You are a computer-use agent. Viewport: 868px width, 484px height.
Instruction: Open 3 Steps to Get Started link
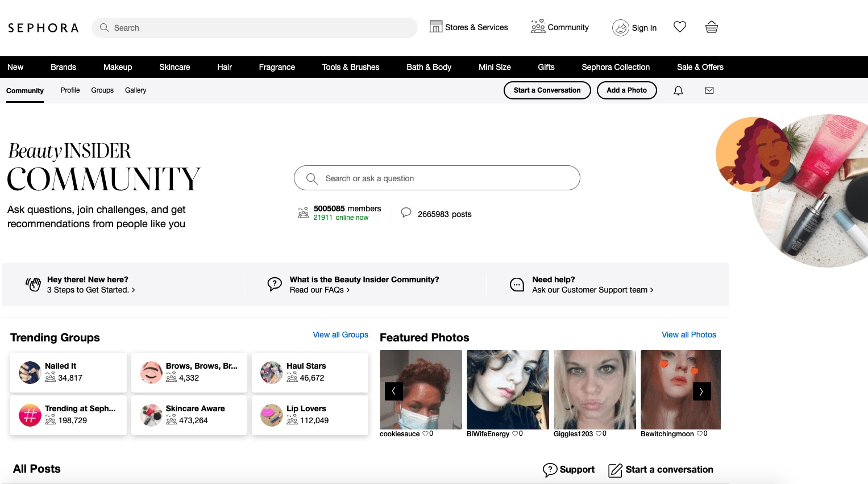pos(91,290)
